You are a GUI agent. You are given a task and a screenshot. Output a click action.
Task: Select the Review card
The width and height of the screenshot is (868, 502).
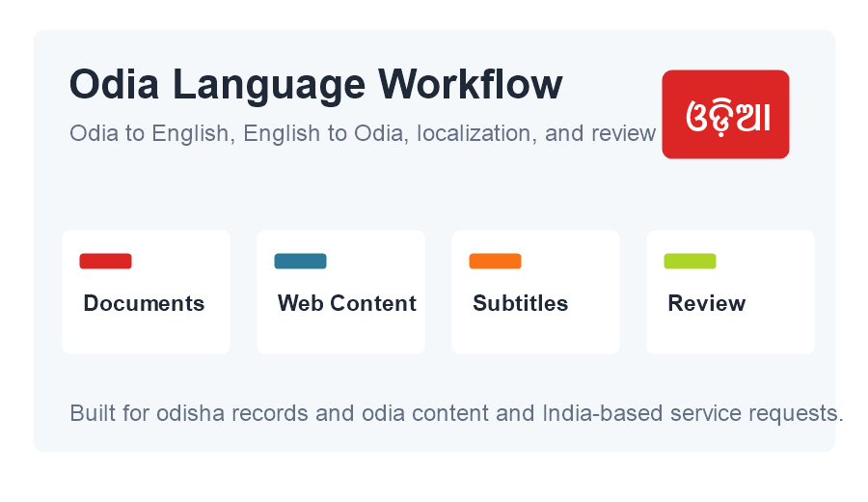coord(731,292)
